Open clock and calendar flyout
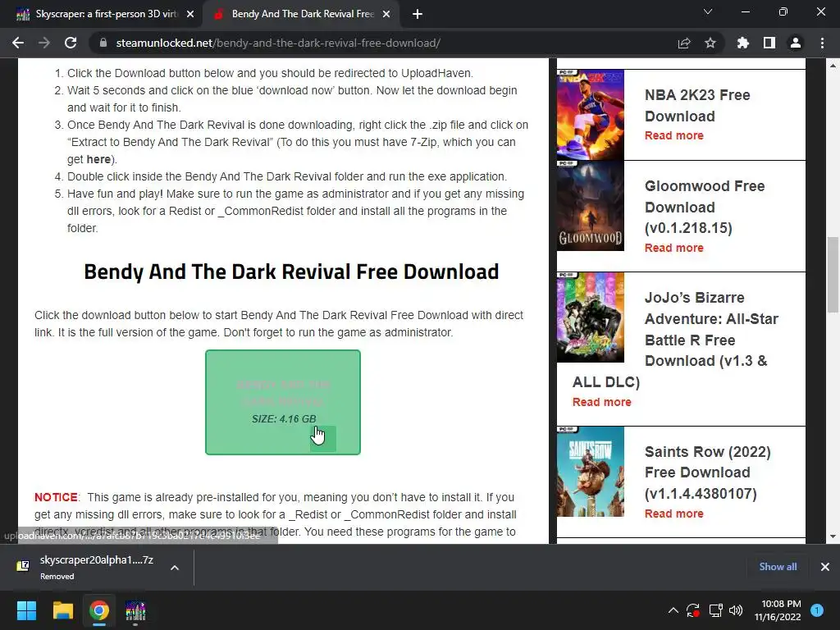The height and width of the screenshot is (630, 840). 778,610
